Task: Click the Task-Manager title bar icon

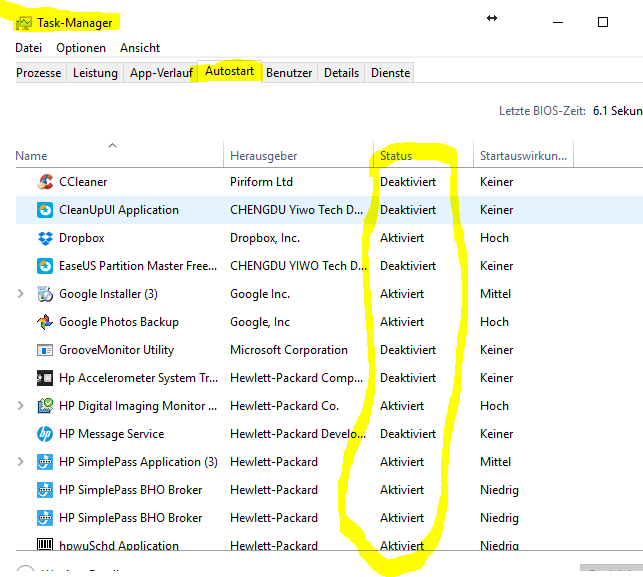Action: click(x=24, y=23)
